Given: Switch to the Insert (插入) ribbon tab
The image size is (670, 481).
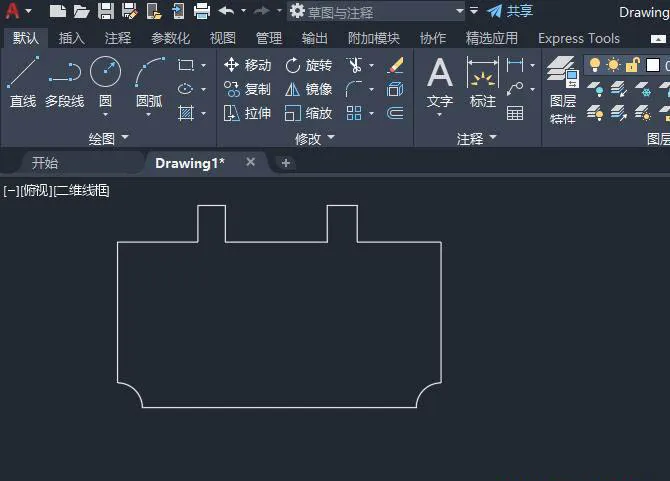Looking at the screenshot, I should 71,38.
